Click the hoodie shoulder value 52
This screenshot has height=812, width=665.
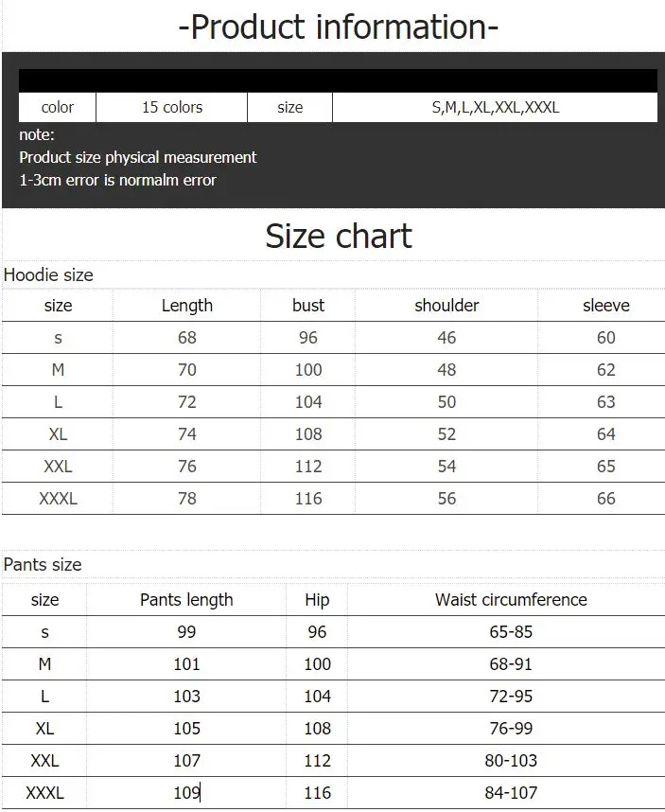446,434
